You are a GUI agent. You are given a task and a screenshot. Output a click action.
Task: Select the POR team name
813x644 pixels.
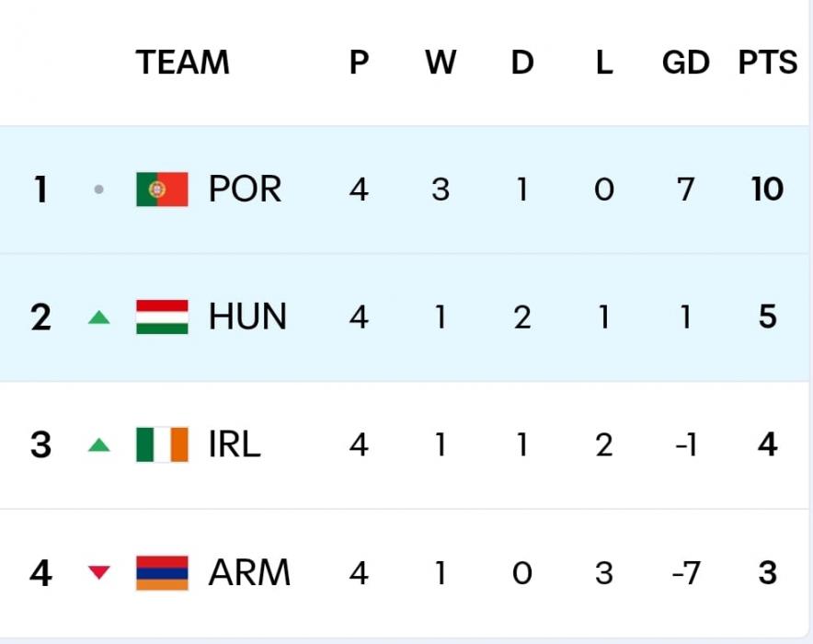(245, 190)
